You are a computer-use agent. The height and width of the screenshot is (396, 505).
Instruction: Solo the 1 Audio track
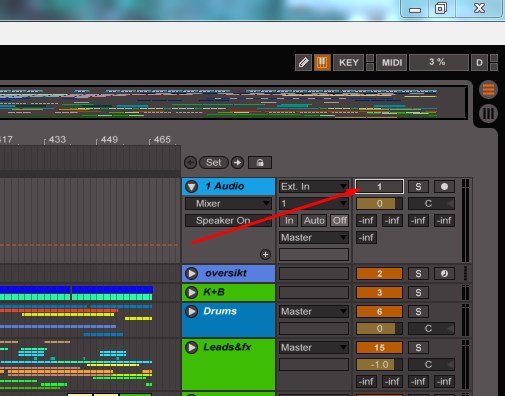[418, 186]
